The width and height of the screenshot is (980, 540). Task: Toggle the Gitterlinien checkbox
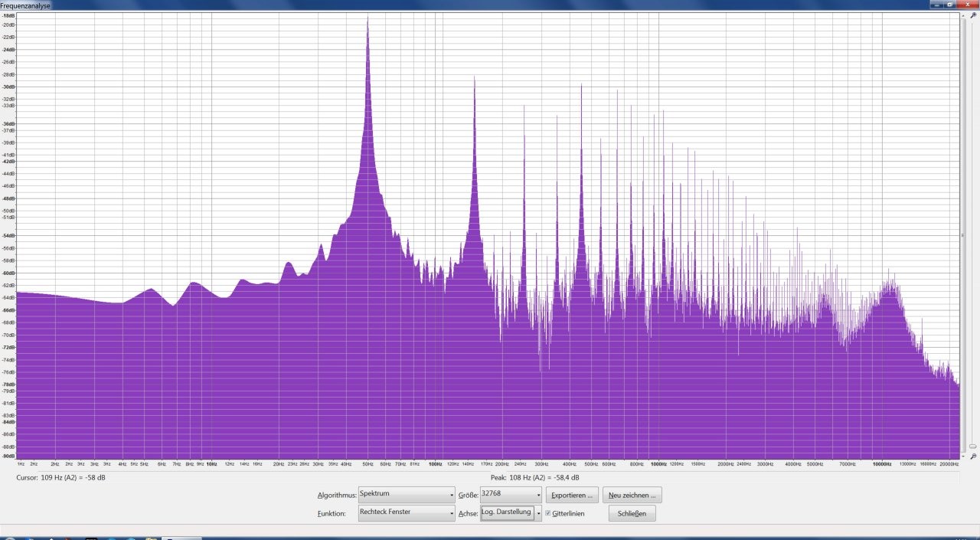548,513
